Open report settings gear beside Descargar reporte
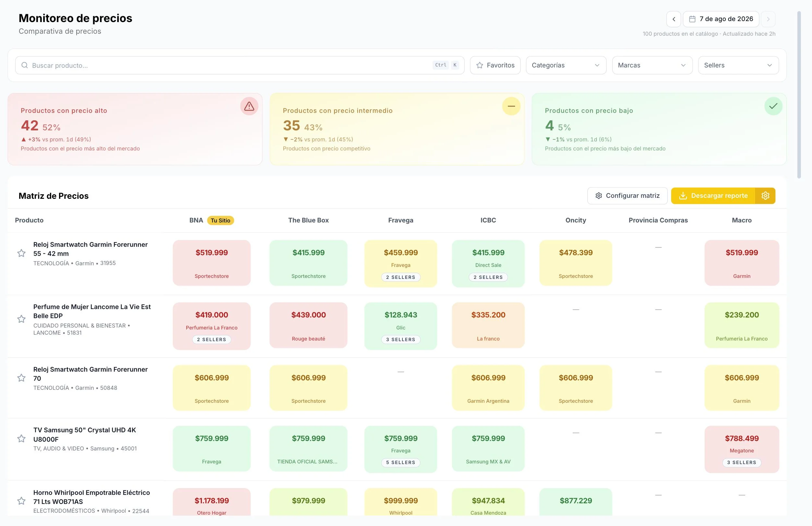The height and width of the screenshot is (526, 812). 765,196
